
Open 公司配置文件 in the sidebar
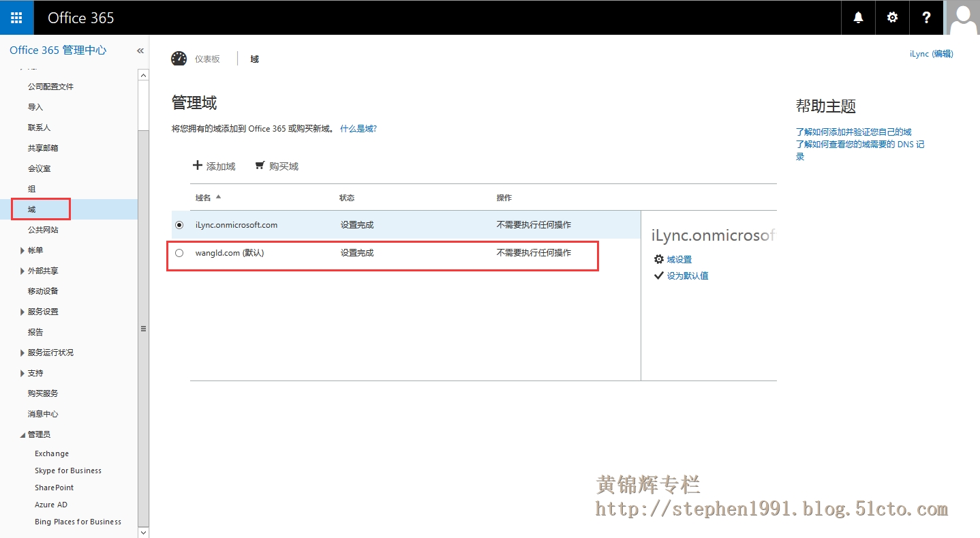(x=50, y=87)
